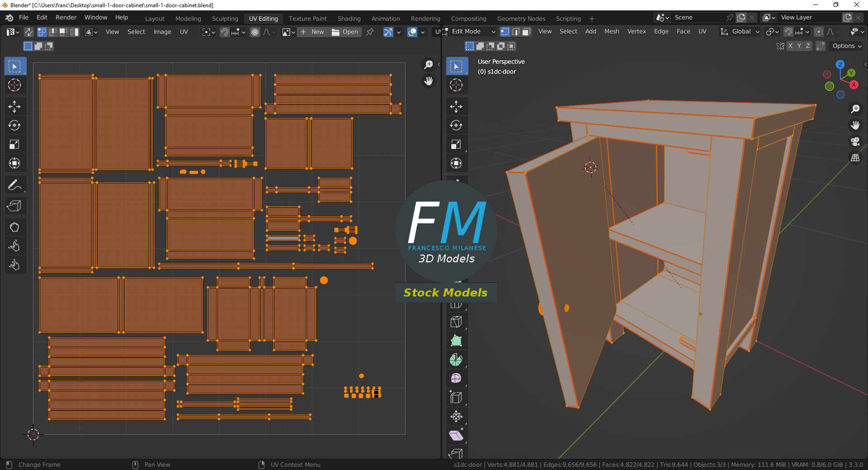Select the Spin tool

tap(456, 360)
